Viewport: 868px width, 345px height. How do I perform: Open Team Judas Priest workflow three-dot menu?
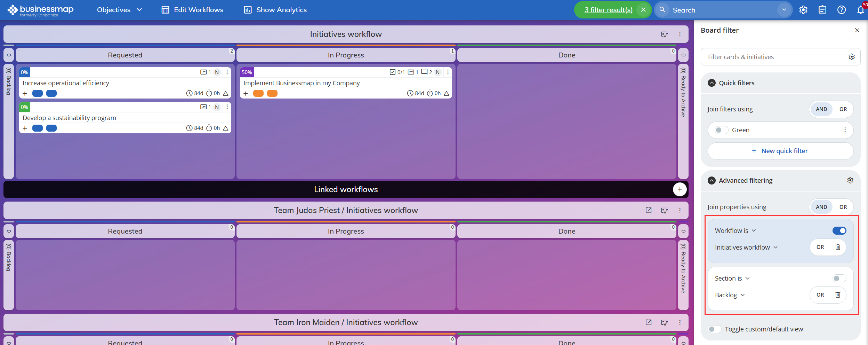(680, 210)
